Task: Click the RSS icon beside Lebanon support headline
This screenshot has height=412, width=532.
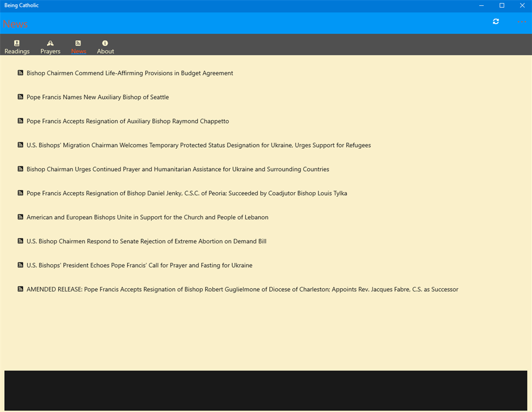Action: click(20, 217)
